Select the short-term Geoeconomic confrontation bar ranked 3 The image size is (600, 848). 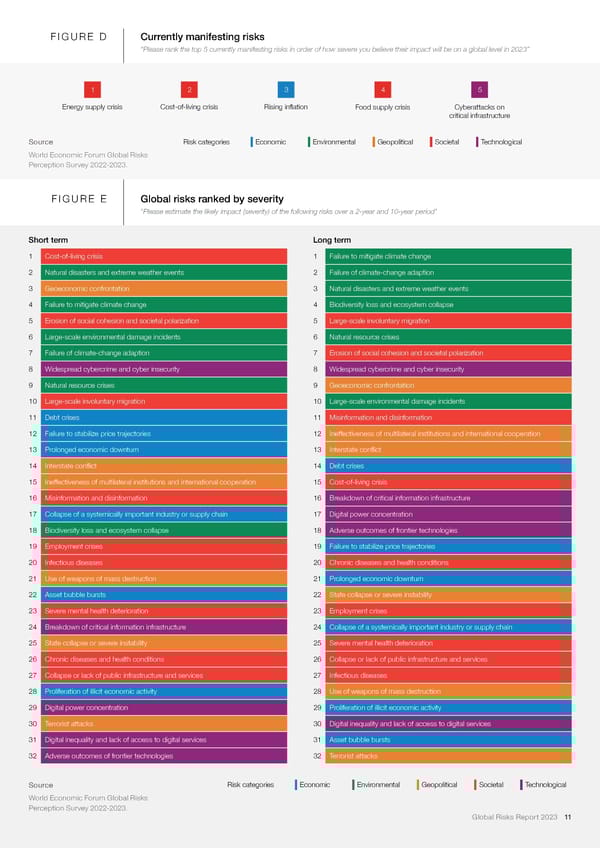(x=164, y=288)
